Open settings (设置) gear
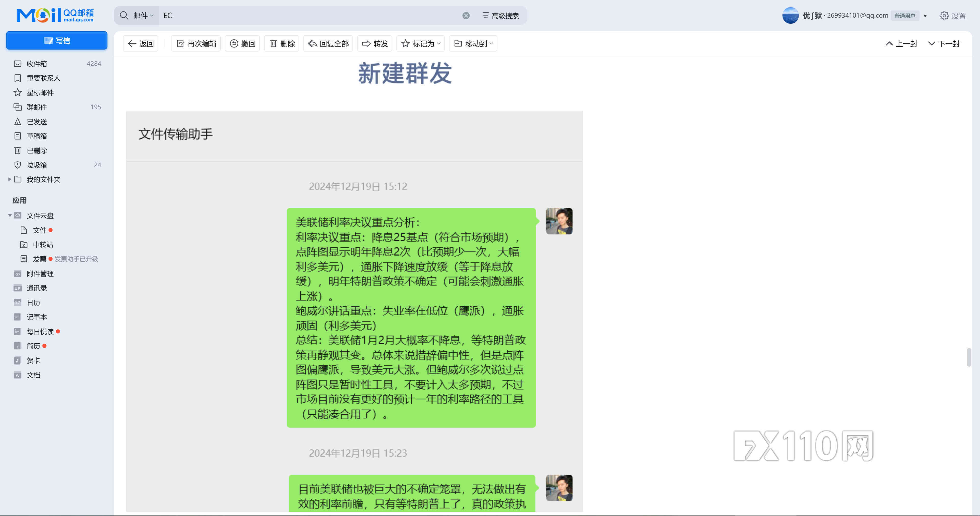Image resolution: width=980 pixels, height=516 pixels. coord(953,16)
